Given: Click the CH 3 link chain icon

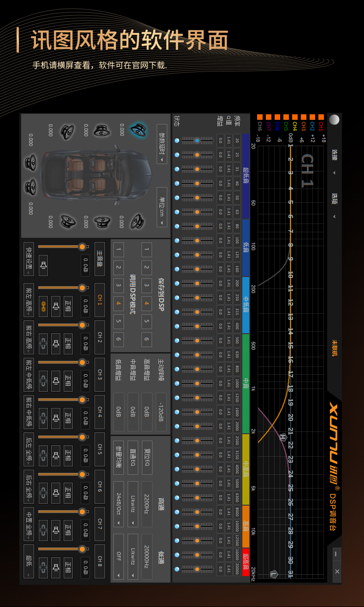Looking at the screenshot, I should coord(43,381).
